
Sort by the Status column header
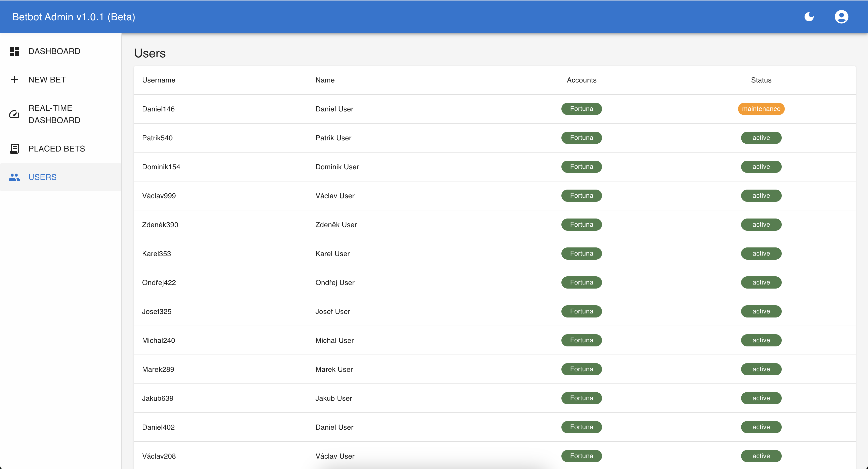(x=761, y=80)
